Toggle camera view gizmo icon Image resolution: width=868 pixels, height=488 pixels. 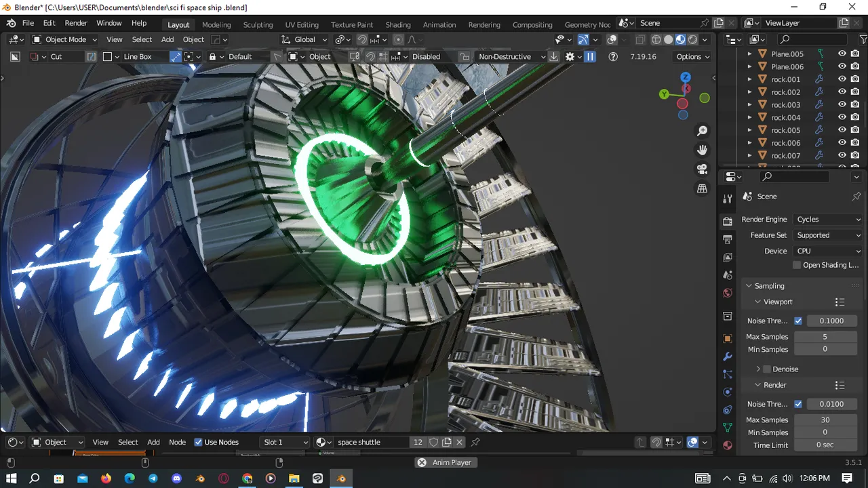click(703, 169)
